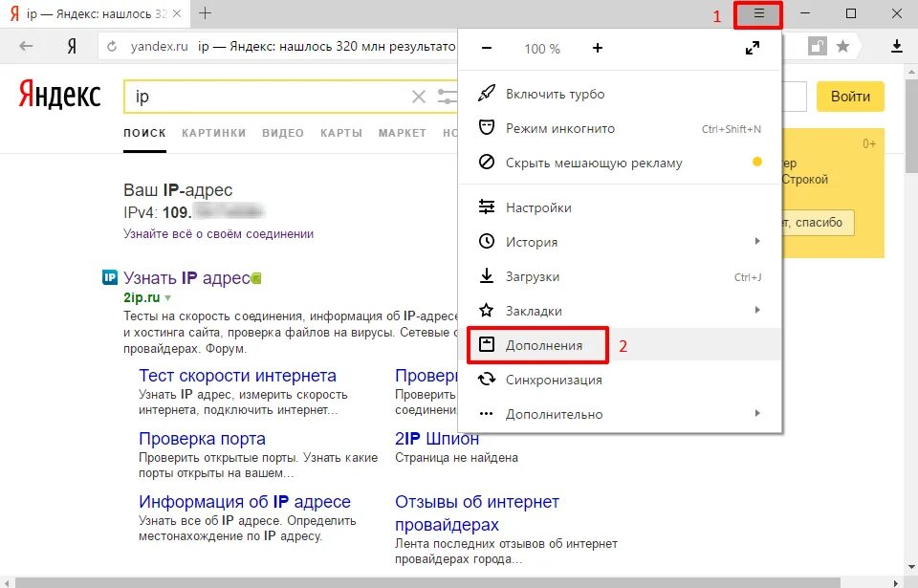The width and height of the screenshot is (918, 588).
Task: Open downloads using the toolbar arrow icon
Action: 896,46
